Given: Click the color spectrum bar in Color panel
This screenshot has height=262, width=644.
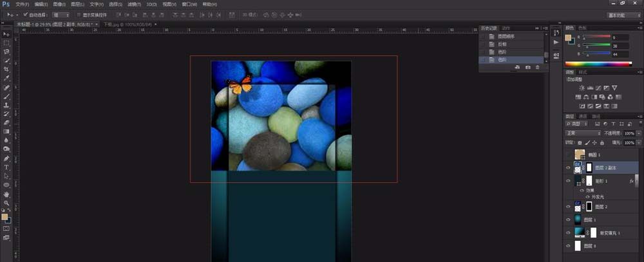Looking at the screenshot, I should pos(596,64).
